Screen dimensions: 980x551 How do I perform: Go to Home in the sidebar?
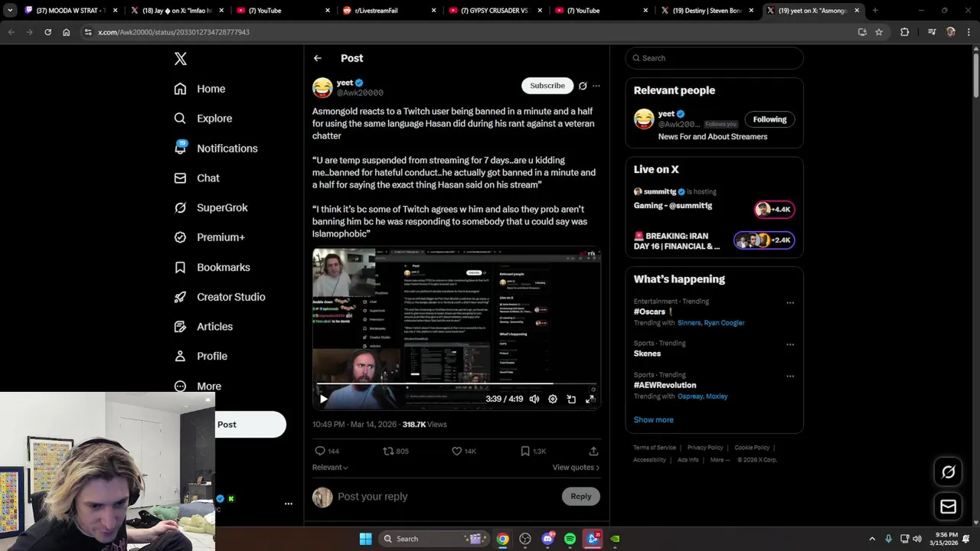coord(200,89)
